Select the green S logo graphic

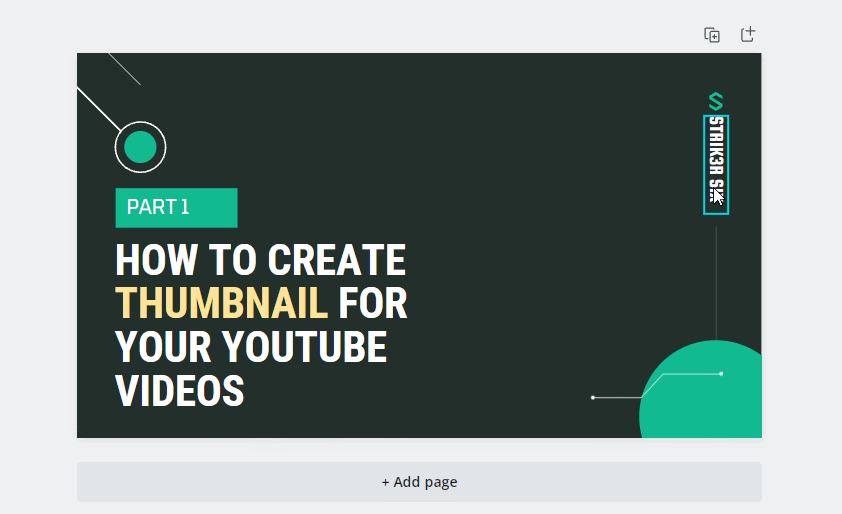coord(716,101)
